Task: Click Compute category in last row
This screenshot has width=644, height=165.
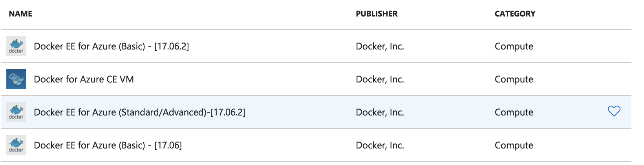Action: (x=514, y=145)
